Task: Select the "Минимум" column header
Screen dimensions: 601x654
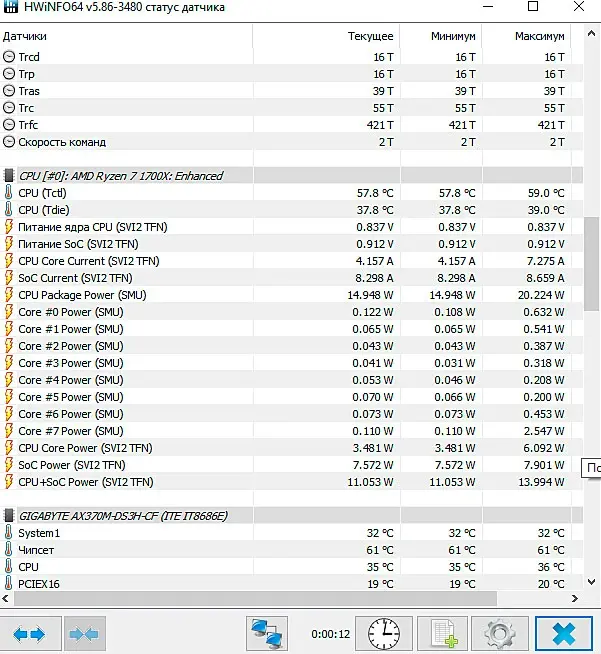Action: [453, 36]
